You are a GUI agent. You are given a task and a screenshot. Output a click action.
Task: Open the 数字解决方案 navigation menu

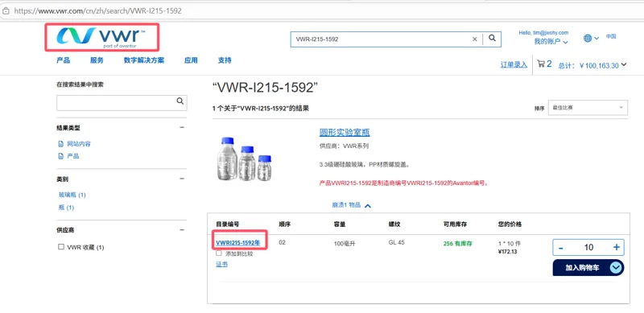(144, 60)
